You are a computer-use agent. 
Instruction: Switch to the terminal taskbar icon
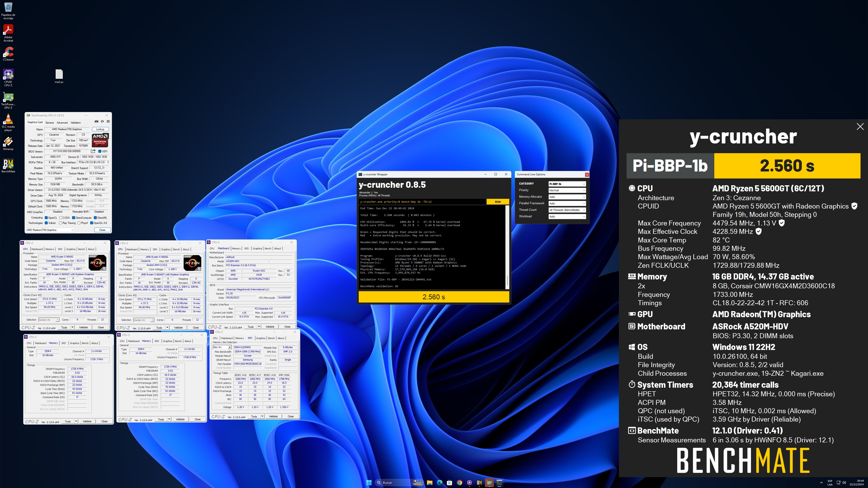[499, 483]
